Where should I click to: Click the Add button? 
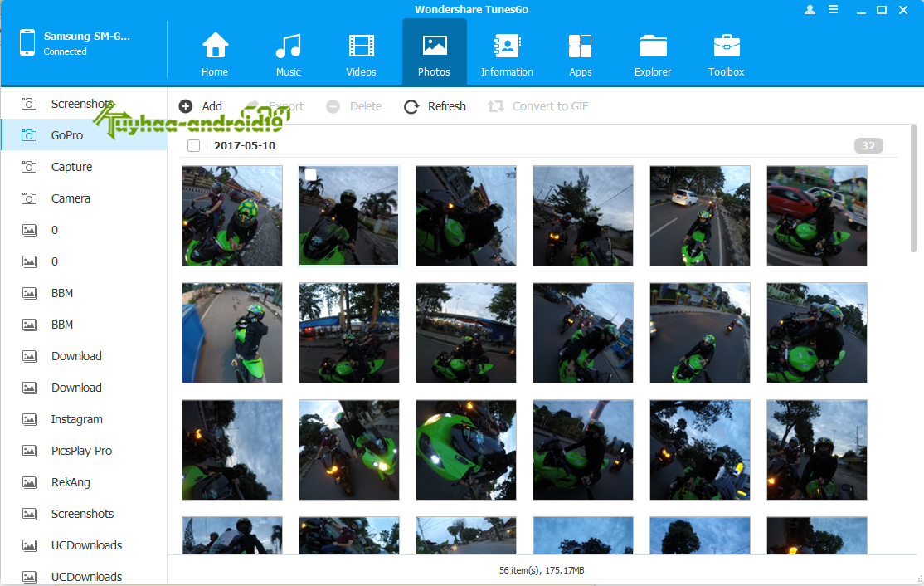click(x=201, y=106)
